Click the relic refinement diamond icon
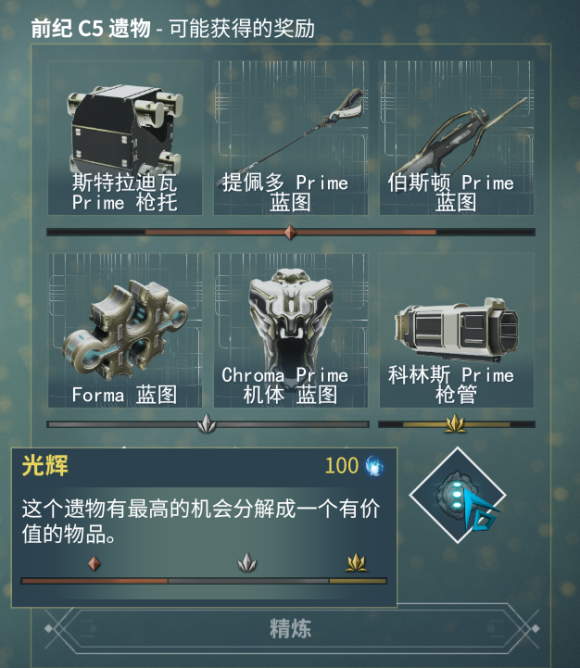This screenshot has height=668, width=580. [x=457, y=495]
